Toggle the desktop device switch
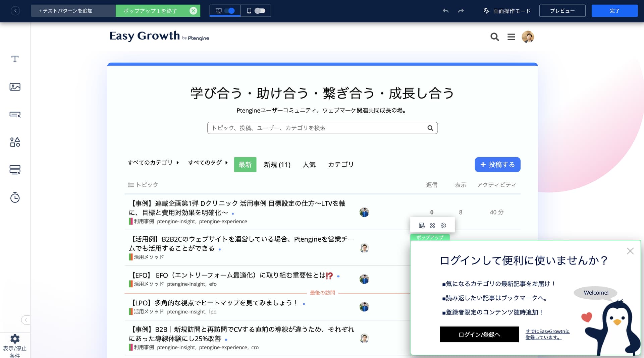644x358 pixels. (229, 11)
